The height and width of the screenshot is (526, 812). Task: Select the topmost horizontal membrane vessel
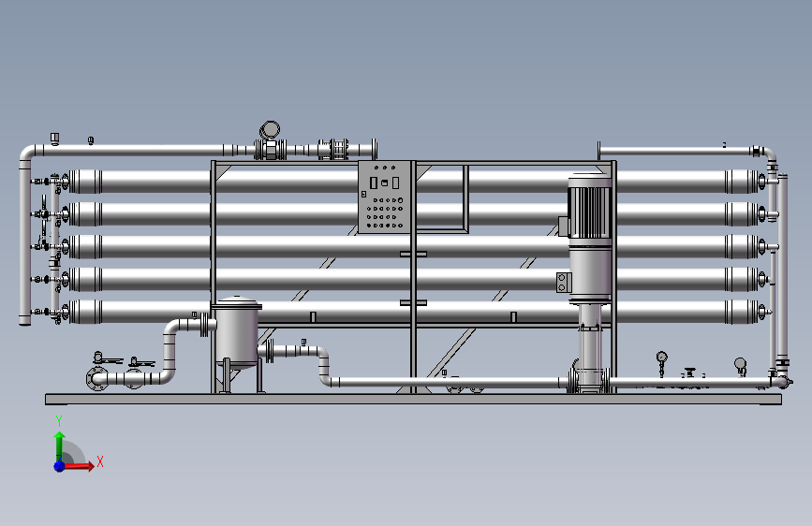(414, 182)
